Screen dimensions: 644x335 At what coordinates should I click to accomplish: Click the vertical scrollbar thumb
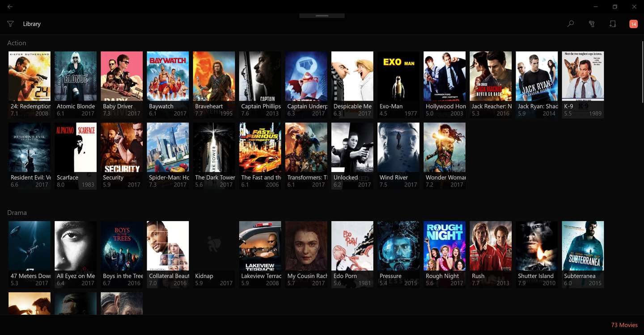[642, 71]
